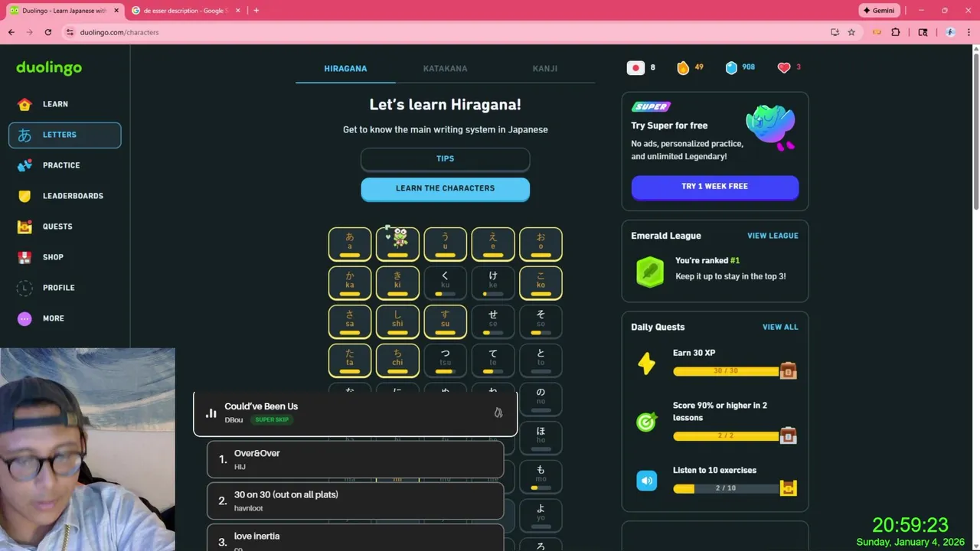Open View League link

pos(773,236)
